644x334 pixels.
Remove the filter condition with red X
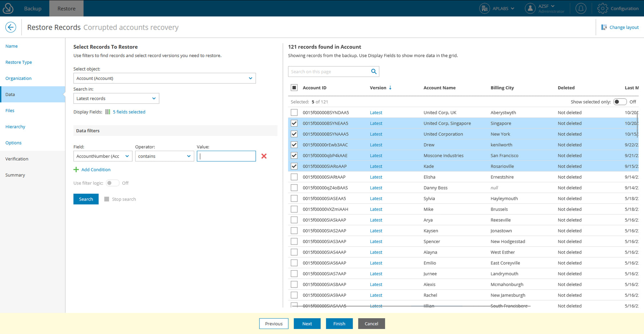[264, 156]
